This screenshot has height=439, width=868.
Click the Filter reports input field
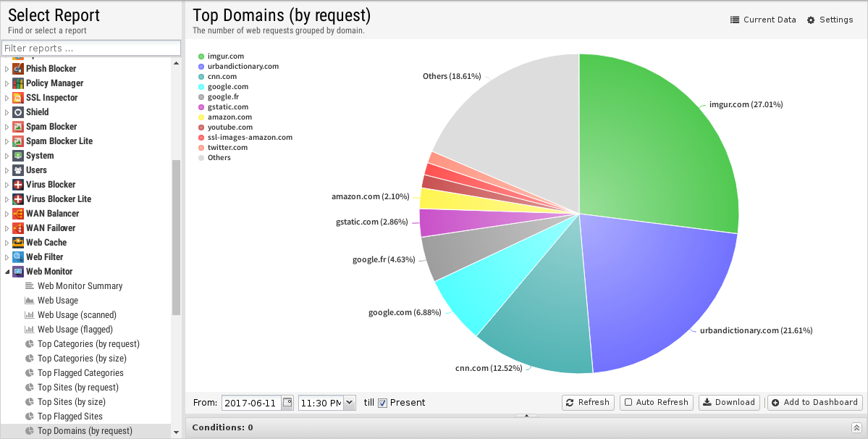pos(91,48)
